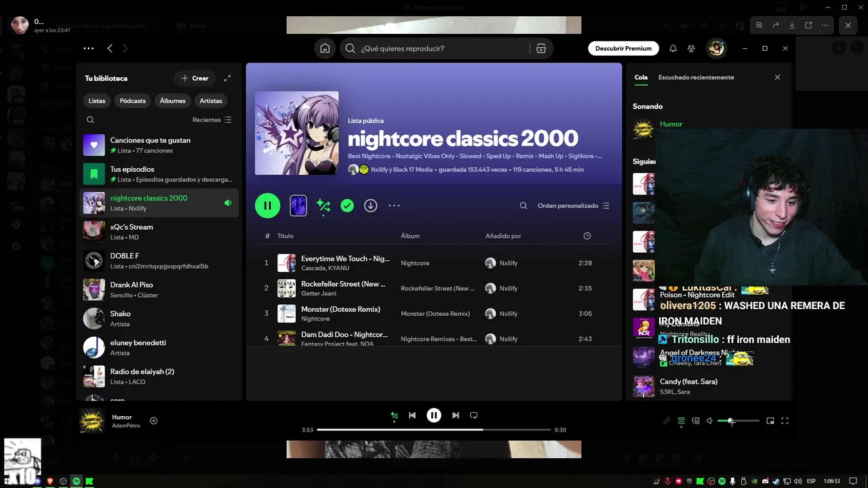
Task: Toggle shuffle in bottom player controls
Action: (x=394, y=415)
